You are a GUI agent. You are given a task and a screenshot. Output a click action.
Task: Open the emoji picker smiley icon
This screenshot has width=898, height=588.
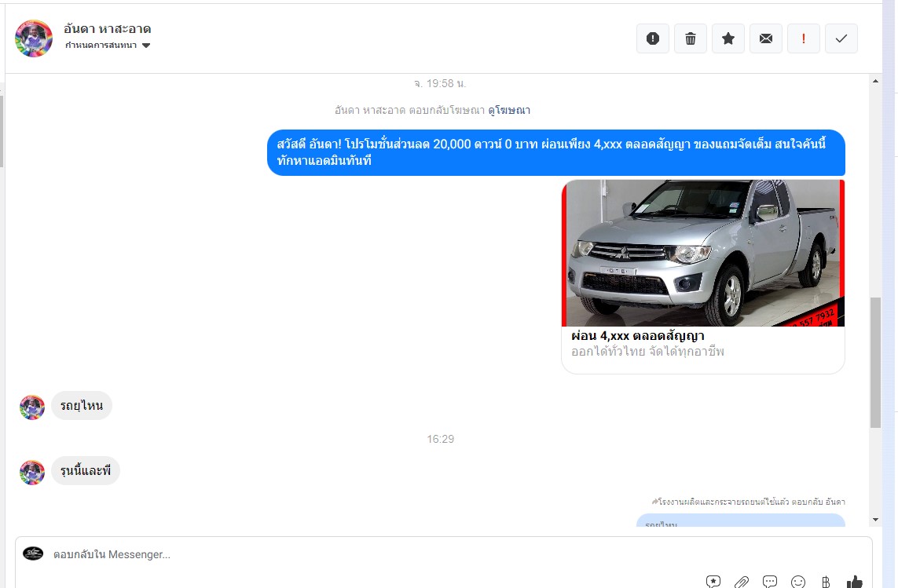(x=797, y=582)
